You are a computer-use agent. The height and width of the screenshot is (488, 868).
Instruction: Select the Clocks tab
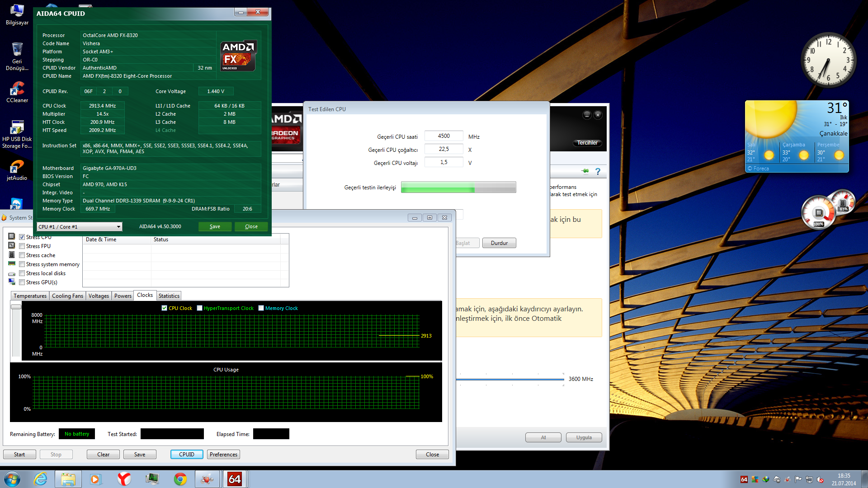145,295
